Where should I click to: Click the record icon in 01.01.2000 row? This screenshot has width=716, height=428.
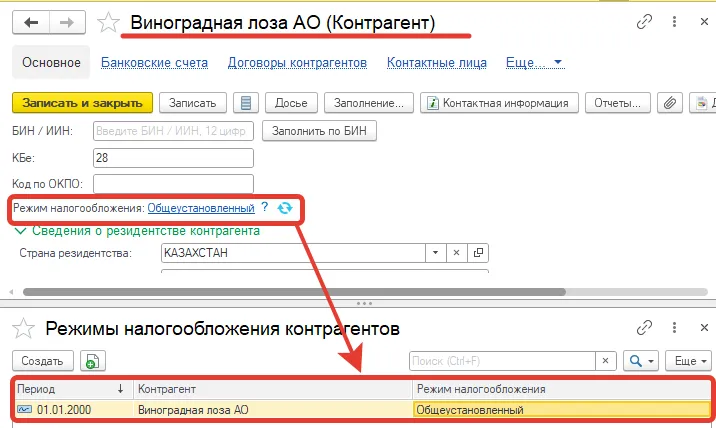(x=24, y=409)
